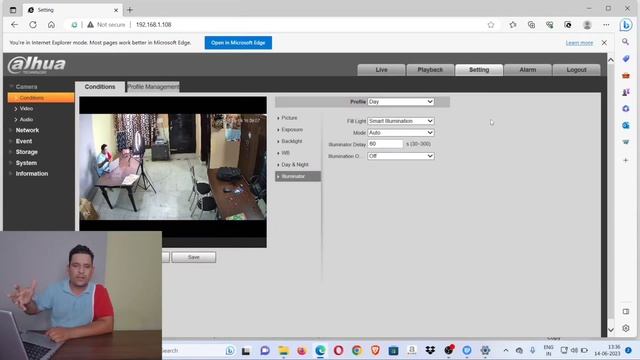Select Picture in the settings list
640x360 pixels.
coord(289,118)
